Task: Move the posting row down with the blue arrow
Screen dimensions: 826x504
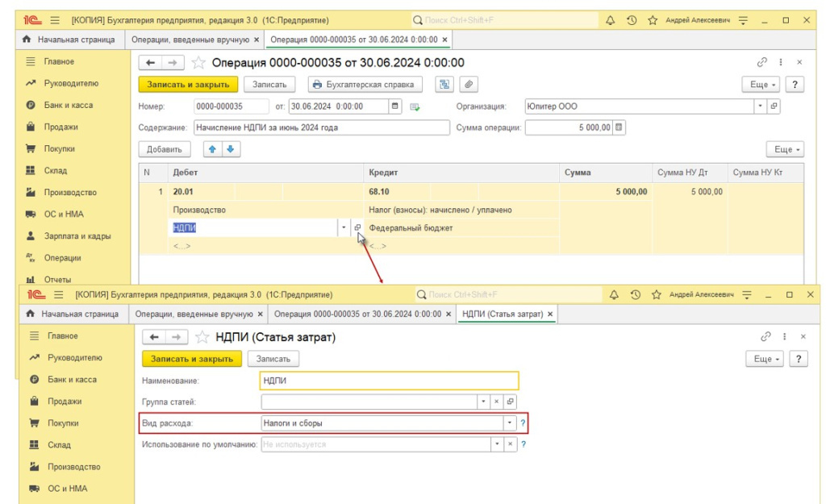Action: tap(230, 149)
